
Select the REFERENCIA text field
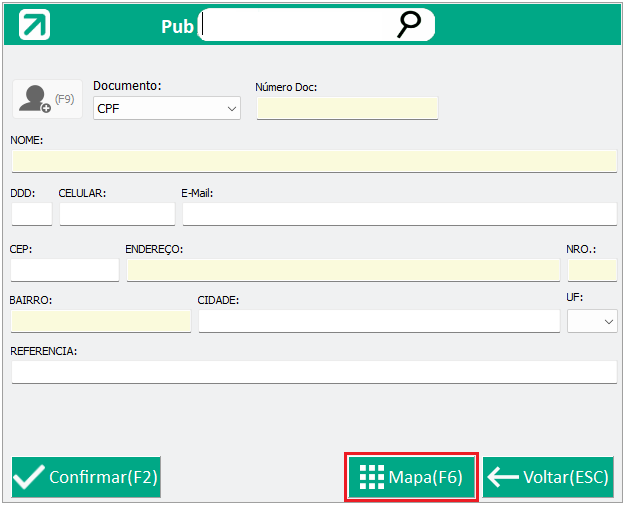(x=314, y=372)
